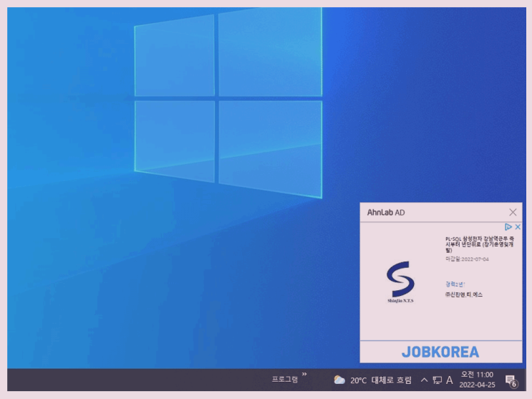Viewport: 532px width, 399px height.
Task: Click the Shinjin N.T.S company logo
Action: [400, 282]
